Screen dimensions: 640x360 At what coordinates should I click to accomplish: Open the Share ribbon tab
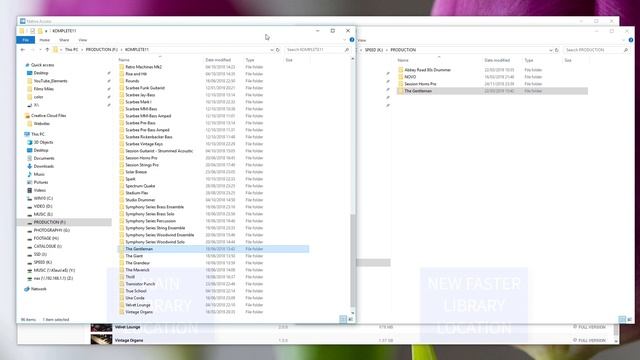tap(64, 40)
